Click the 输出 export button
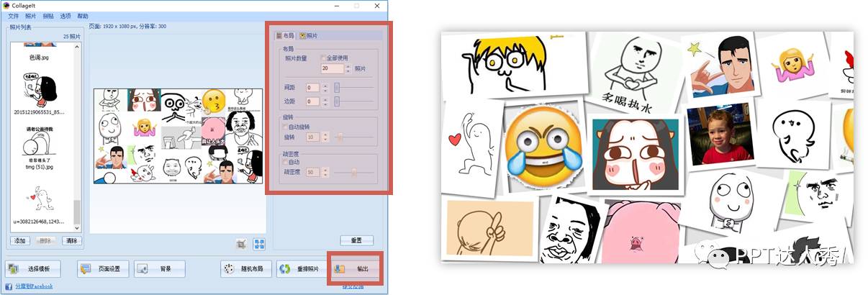The height and width of the screenshot is (295, 868). click(x=355, y=269)
